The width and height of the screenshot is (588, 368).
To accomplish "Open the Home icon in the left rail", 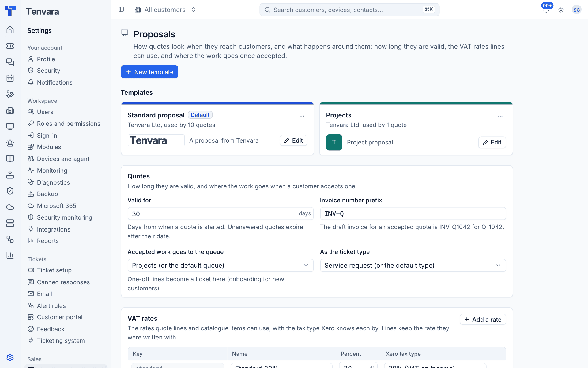I will point(10,30).
